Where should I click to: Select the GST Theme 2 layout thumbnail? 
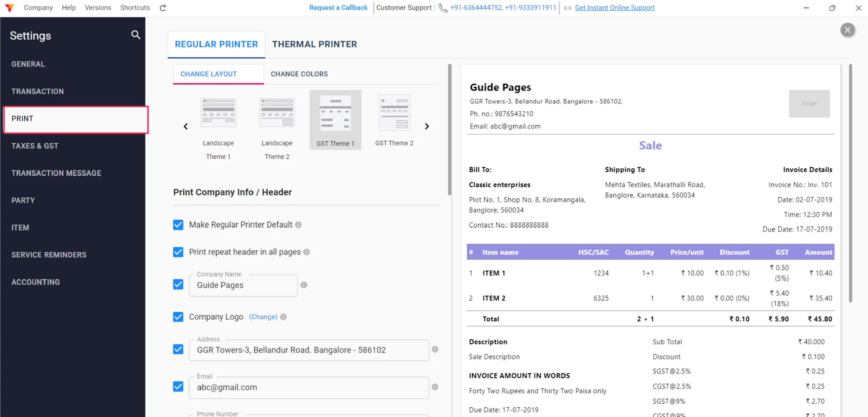click(x=394, y=113)
